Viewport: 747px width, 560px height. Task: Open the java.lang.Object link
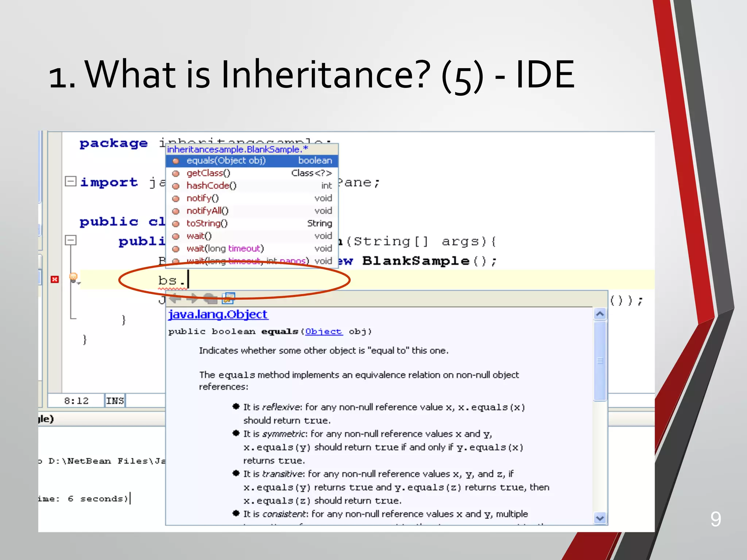[x=218, y=314]
